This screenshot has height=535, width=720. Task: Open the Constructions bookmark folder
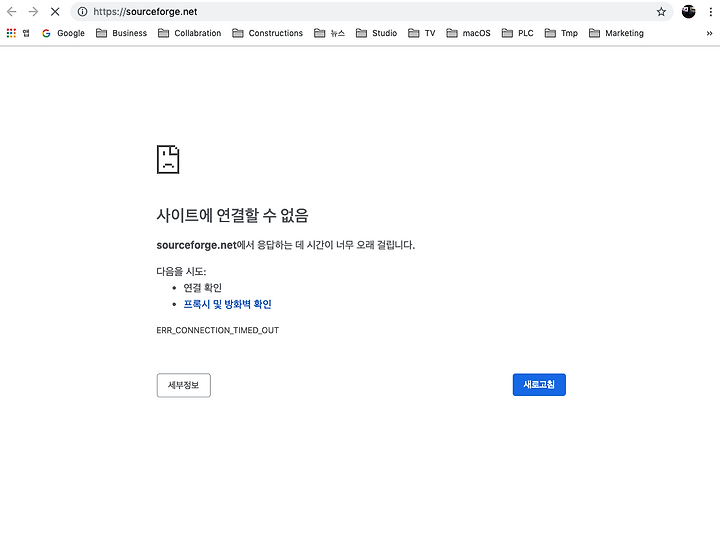[268, 33]
